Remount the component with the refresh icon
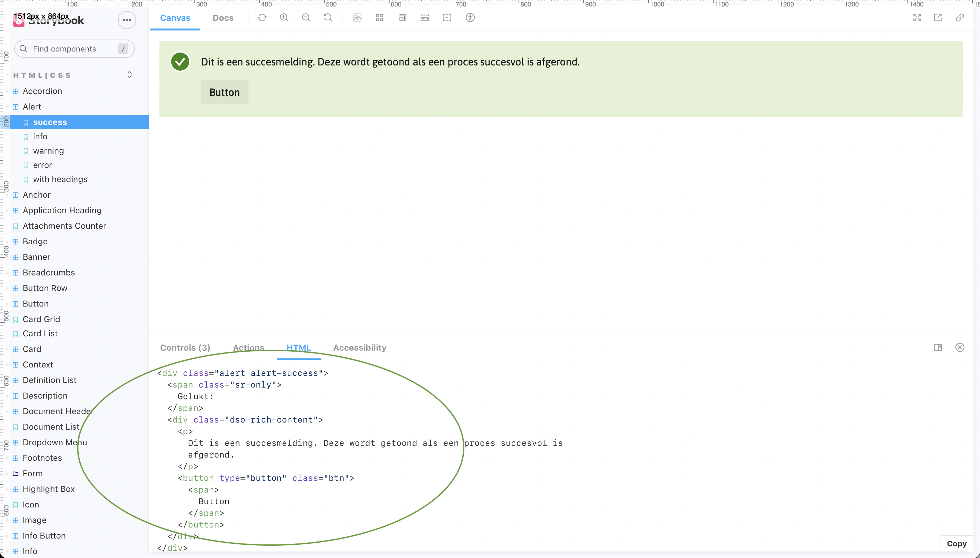 tap(262, 17)
